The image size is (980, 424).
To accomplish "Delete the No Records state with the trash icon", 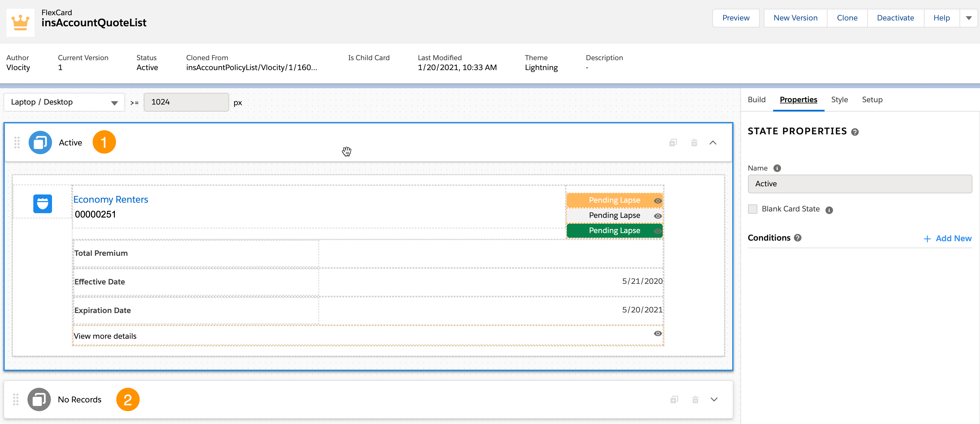I will pyautogui.click(x=695, y=399).
